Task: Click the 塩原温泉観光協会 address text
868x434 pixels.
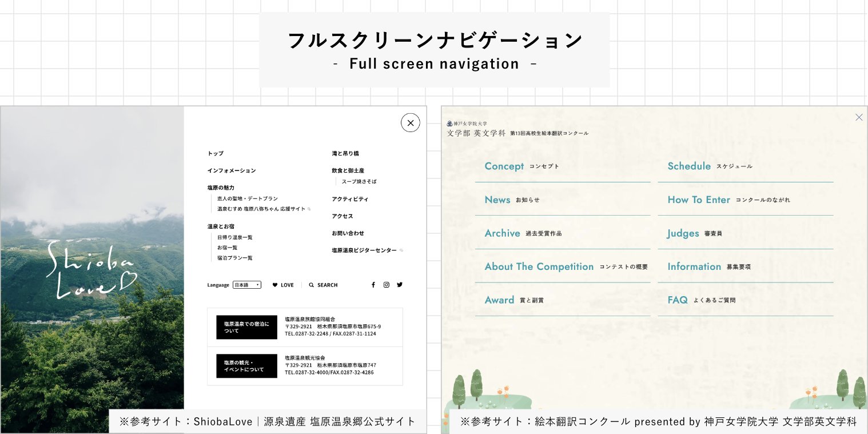Action: pyautogui.click(x=331, y=365)
